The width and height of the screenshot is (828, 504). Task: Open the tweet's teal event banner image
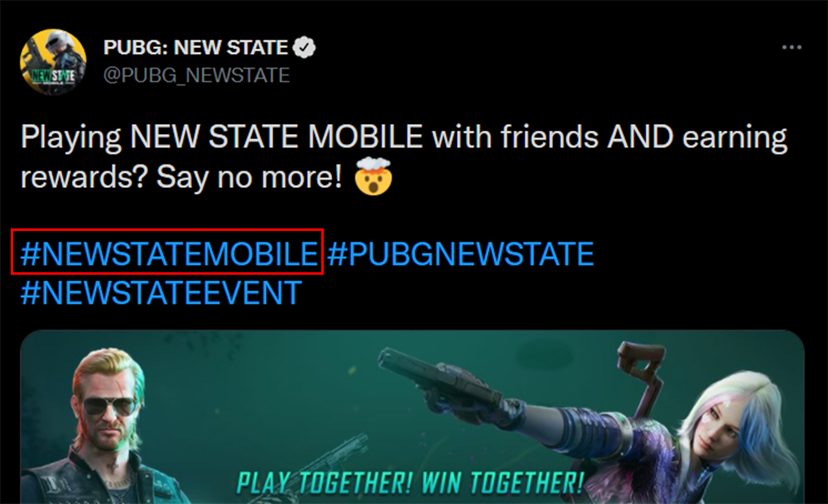412,417
